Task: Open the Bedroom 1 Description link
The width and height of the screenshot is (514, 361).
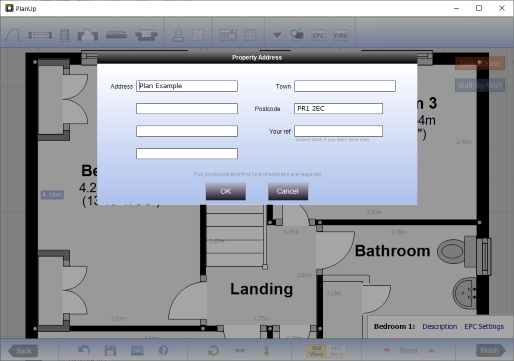Action: coord(440,326)
